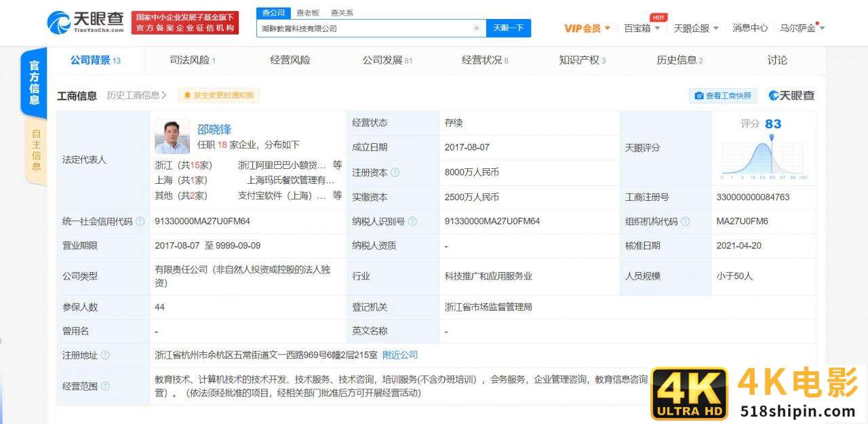Click help icon next to 纳税人识别号
This screenshot has width=868, height=424.
coord(412,221)
